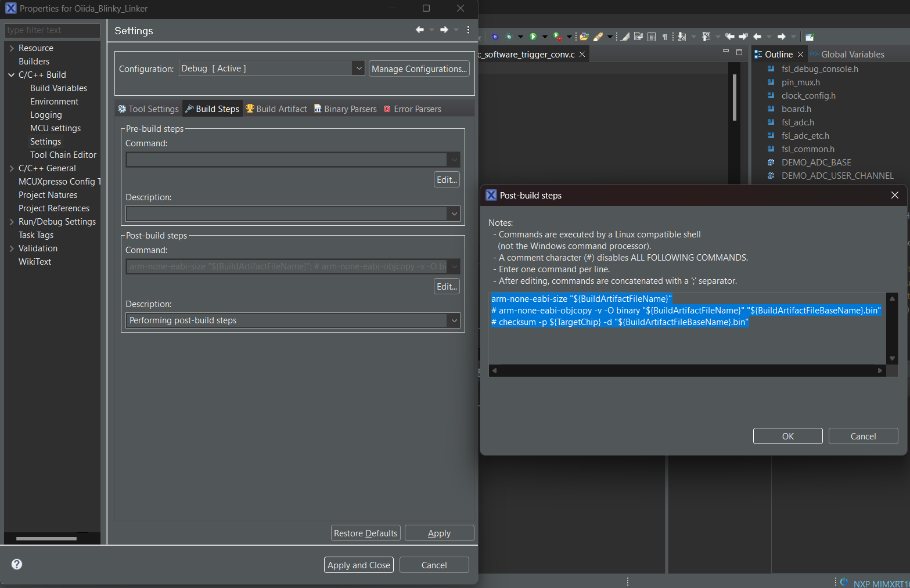This screenshot has height=588, width=910.
Task: Collapse the C/C++ Build tree section
Action: pyautogui.click(x=11, y=74)
